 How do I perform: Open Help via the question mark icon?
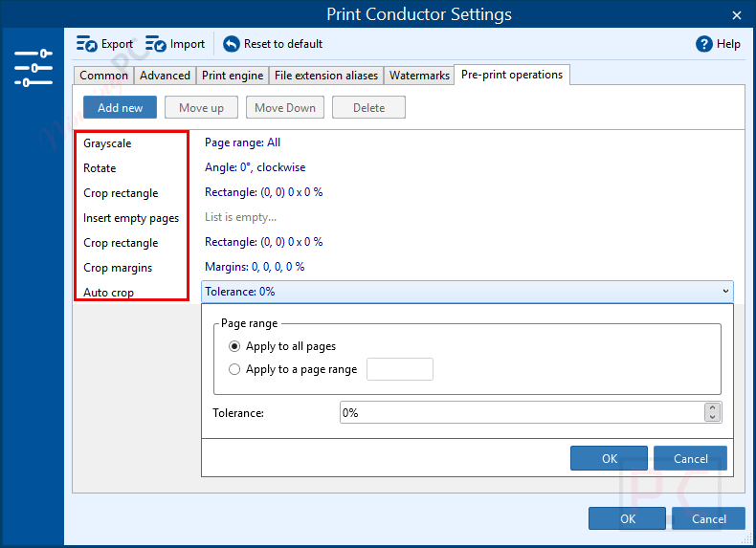tap(704, 44)
